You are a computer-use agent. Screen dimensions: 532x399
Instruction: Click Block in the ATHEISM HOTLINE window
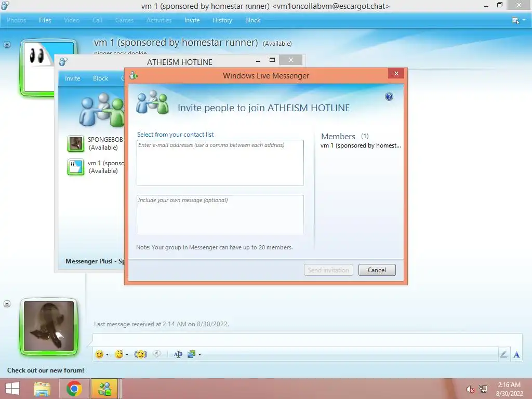click(x=100, y=78)
